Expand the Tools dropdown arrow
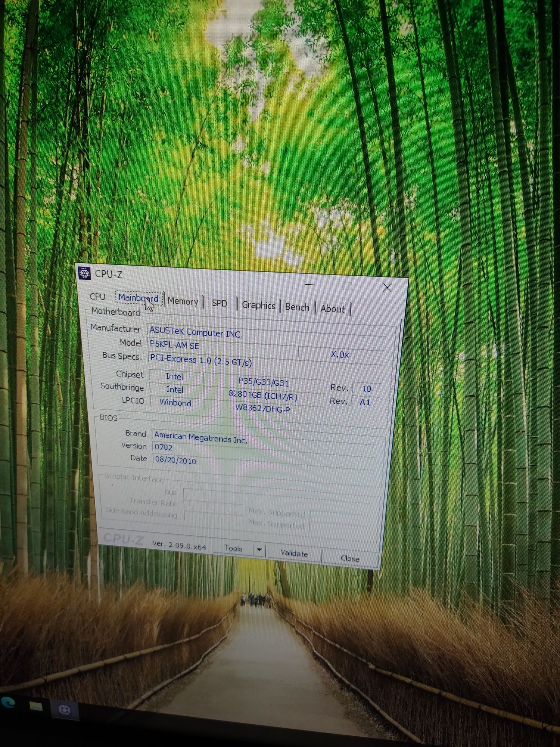The height and width of the screenshot is (747, 560). (x=259, y=549)
